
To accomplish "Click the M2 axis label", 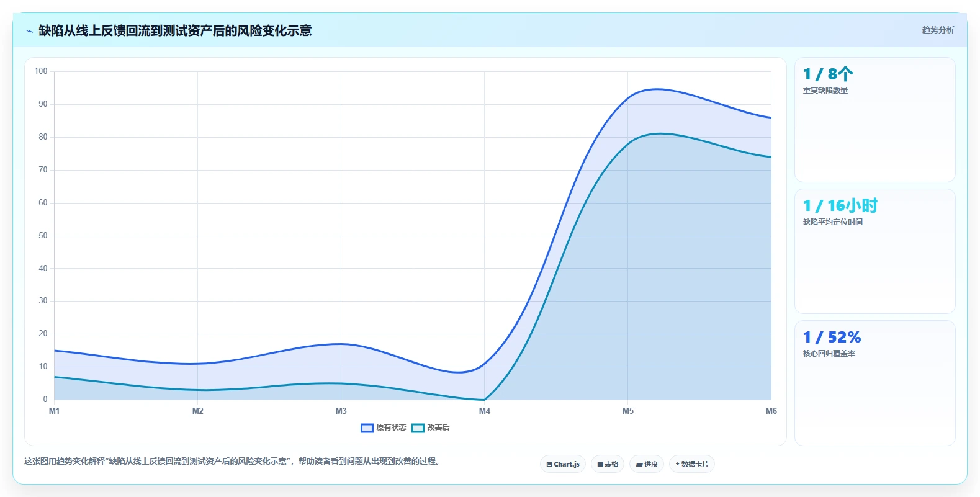I will [x=198, y=411].
